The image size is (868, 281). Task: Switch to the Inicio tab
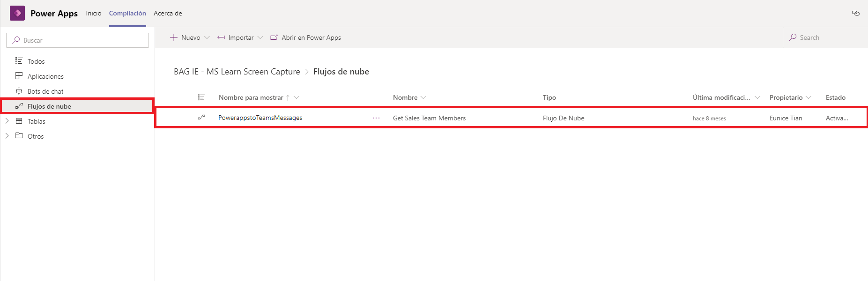(94, 13)
